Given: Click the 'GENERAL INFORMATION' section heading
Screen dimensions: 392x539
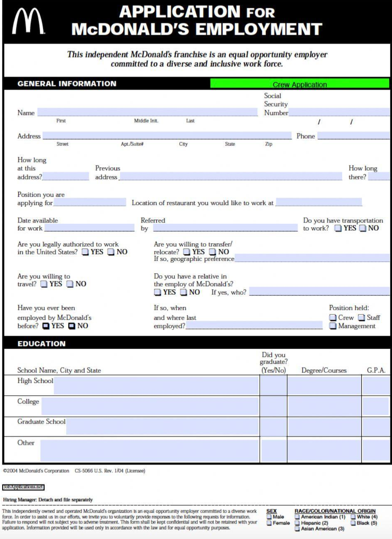Looking at the screenshot, I should (x=67, y=84).
